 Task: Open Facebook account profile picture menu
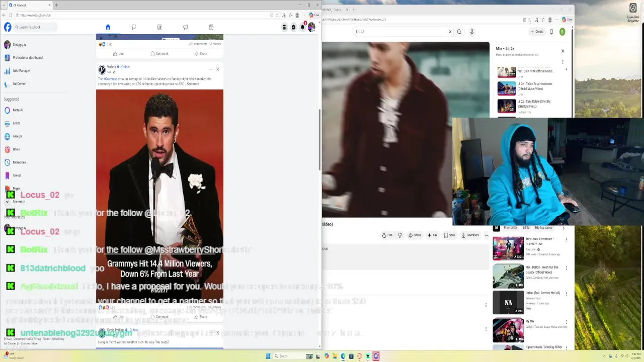(x=311, y=27)
